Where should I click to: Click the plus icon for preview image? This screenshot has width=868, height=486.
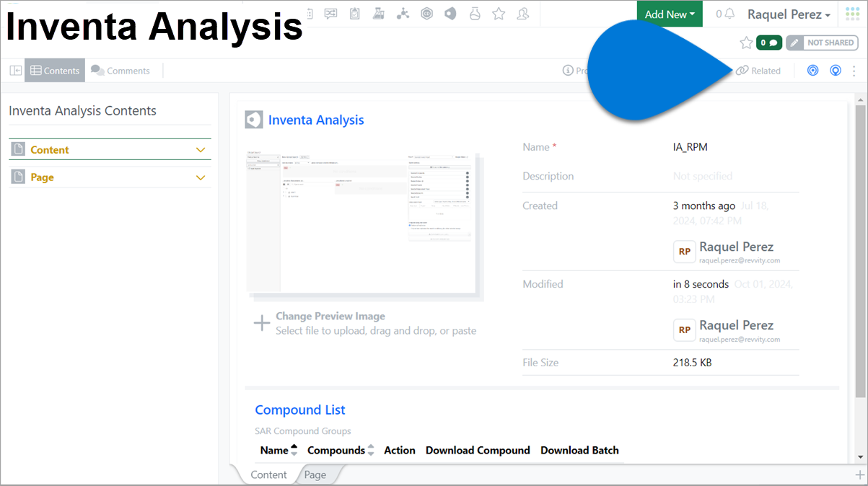[x=261, y=323]
